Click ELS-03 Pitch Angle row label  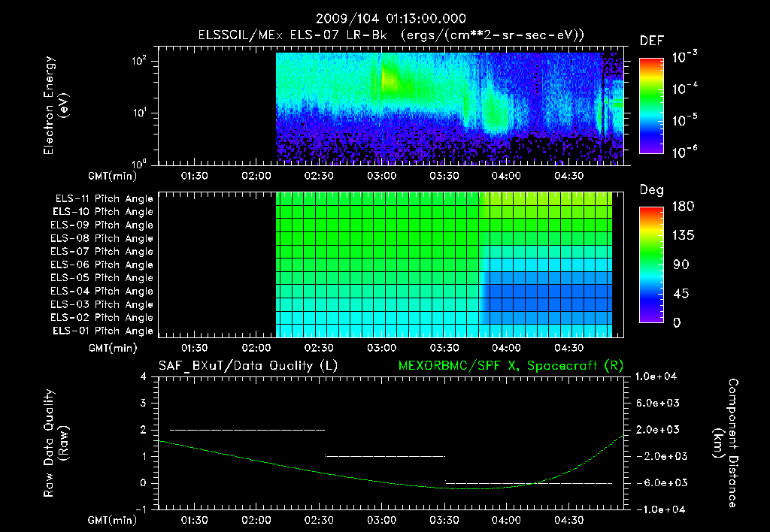102,305
